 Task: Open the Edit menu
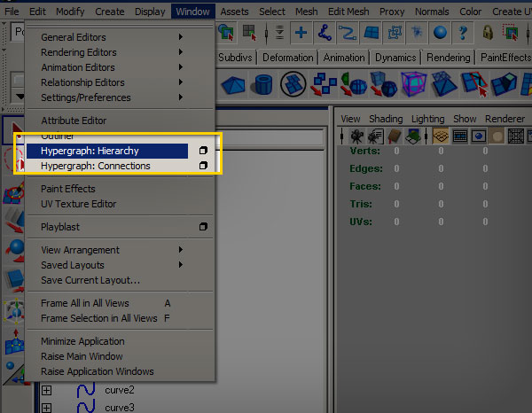[37, 12]
